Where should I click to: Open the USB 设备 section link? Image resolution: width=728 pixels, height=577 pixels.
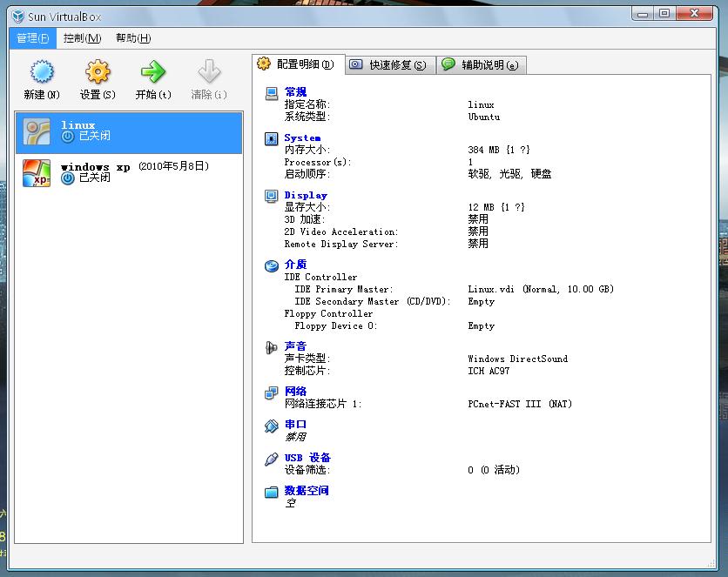tap(307, 458)
